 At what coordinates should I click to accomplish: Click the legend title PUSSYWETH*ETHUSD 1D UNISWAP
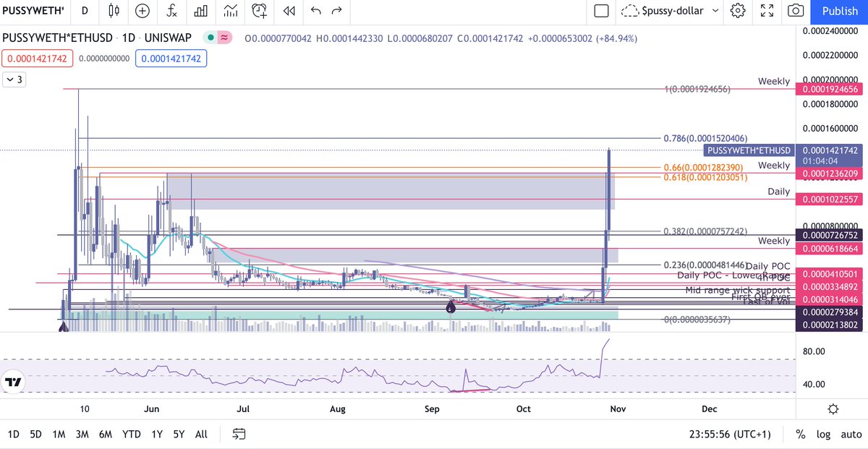coord(98,38)
